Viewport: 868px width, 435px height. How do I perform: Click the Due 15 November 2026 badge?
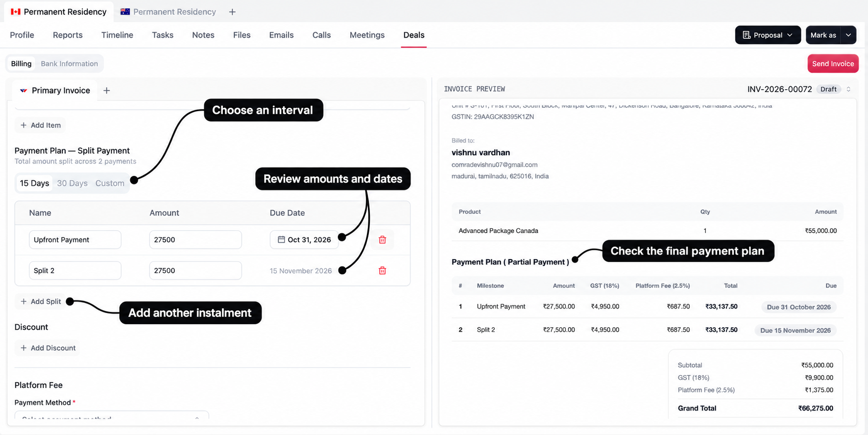796,331
